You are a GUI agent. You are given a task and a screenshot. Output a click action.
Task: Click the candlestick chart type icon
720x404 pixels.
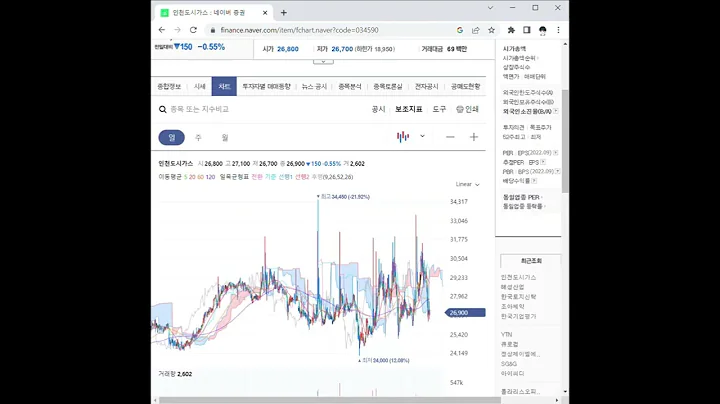[x=403, y=137]
